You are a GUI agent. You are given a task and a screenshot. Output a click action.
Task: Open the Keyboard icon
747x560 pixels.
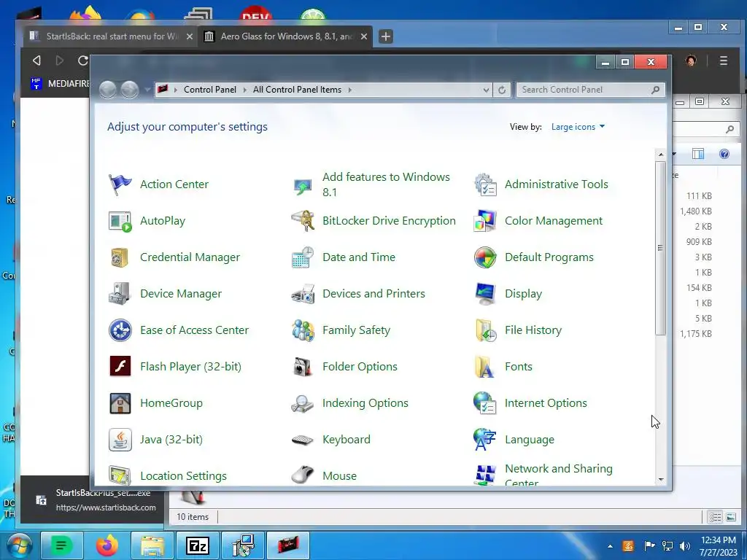click(x=303, y=440)
